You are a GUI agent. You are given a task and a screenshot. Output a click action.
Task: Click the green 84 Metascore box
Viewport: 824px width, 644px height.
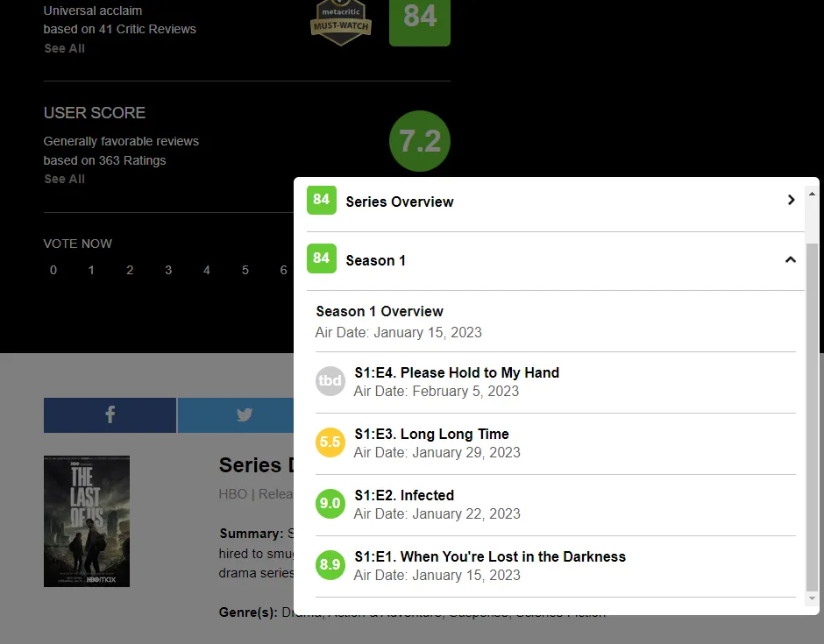420,23
